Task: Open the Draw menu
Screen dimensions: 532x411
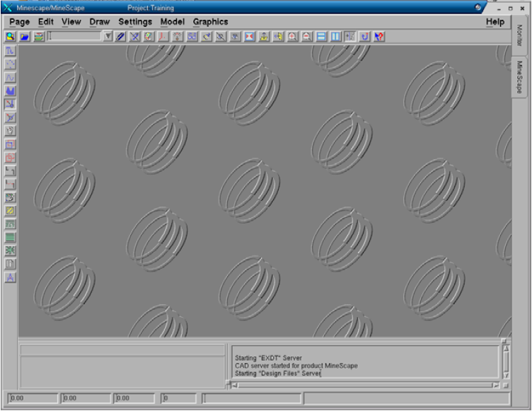Action: point(100,22)
